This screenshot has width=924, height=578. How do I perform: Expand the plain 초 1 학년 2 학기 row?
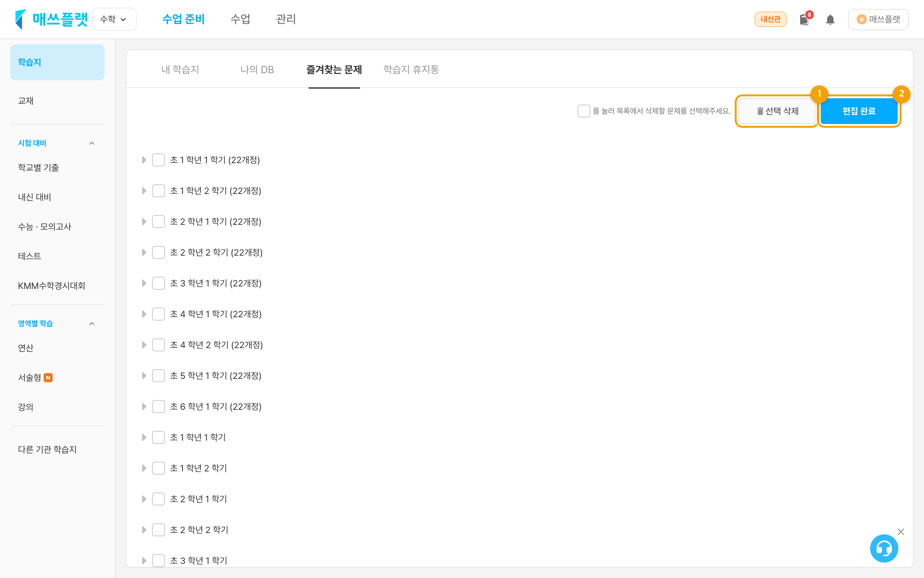144,468
